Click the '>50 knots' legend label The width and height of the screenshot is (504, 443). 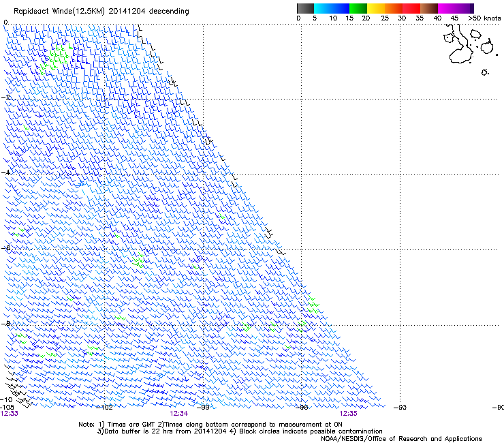coord(484,18)
